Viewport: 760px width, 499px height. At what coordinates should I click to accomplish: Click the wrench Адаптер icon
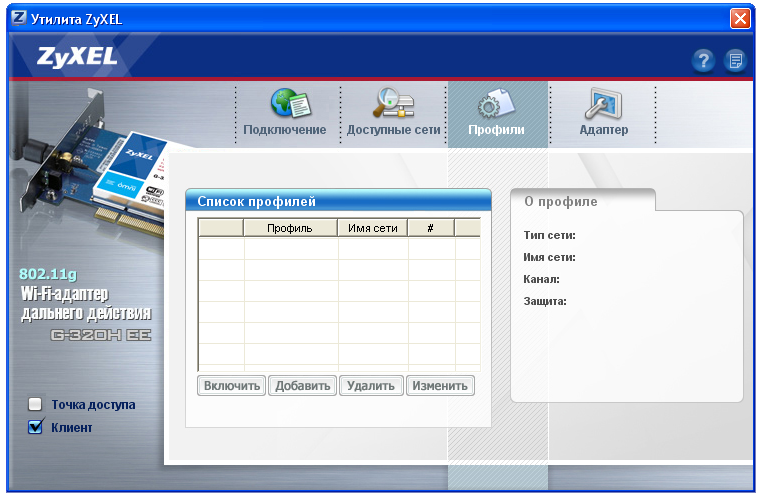click(603, 103)
